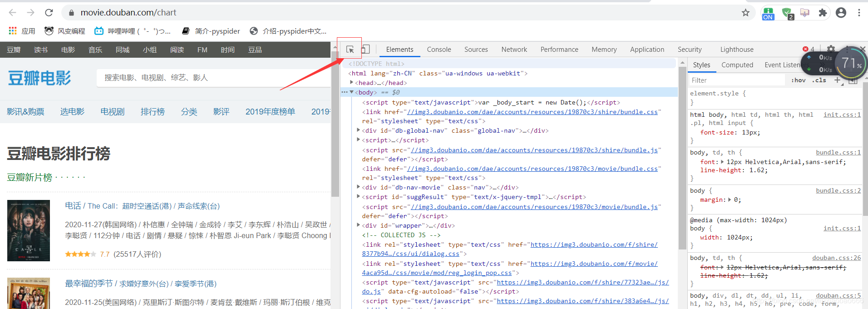The height and width of the screenshot is (309, 868).
Task: Toggle the .cls class editor
Action: [819, 80]
